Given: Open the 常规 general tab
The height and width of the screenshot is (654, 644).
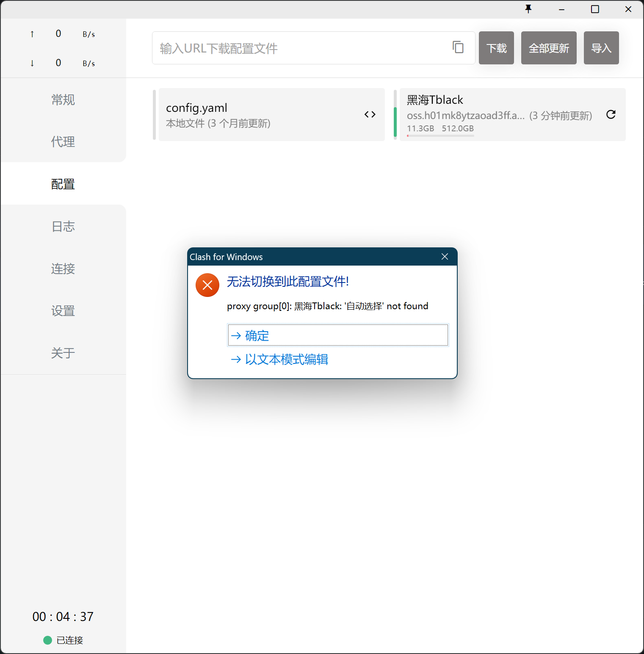Looking at the screenshot, I should click(x=63, y=100).
